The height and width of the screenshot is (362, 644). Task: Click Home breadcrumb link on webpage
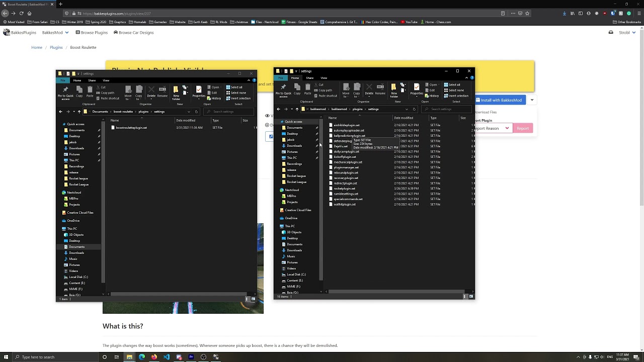(37, 47)
